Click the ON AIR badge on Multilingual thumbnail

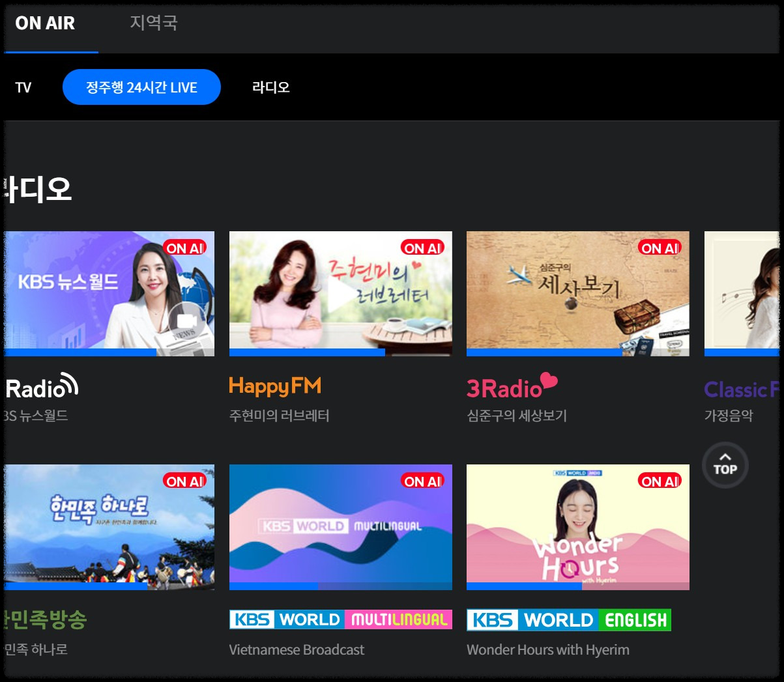(423, 481)
